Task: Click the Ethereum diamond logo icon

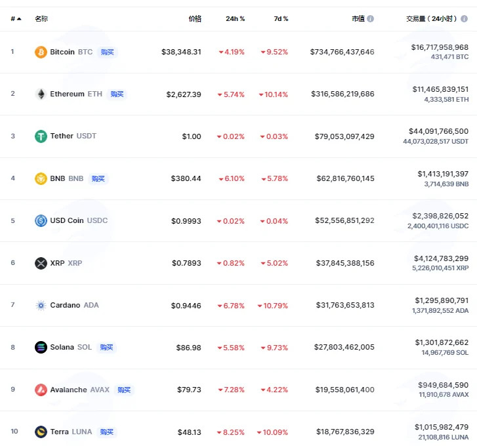Action: point(41,94)
